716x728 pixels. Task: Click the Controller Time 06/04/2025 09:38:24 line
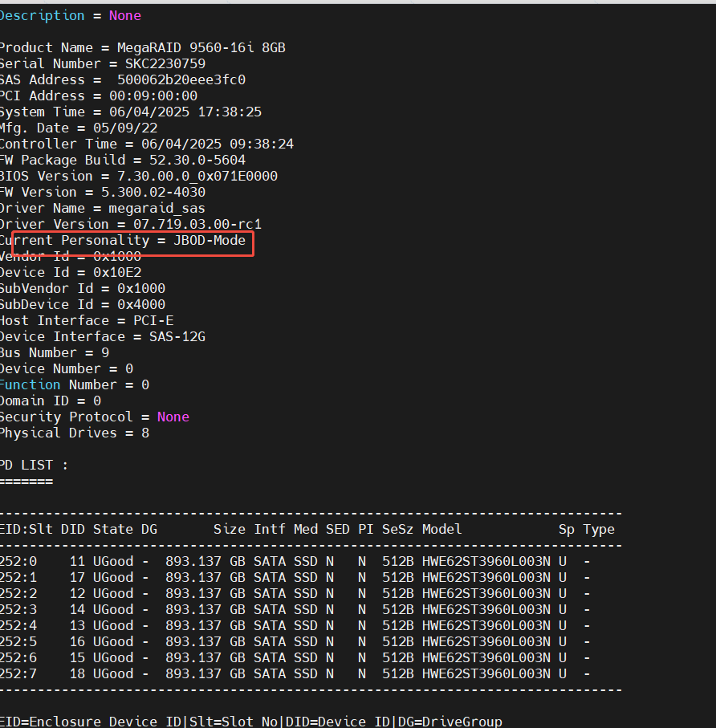[x=147, y=144]
